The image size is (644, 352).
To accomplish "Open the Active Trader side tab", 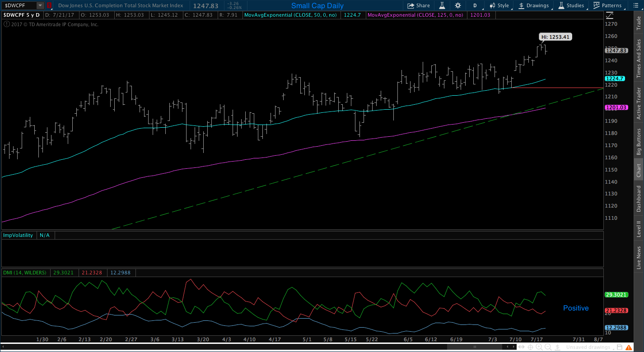I will (639, 103).
